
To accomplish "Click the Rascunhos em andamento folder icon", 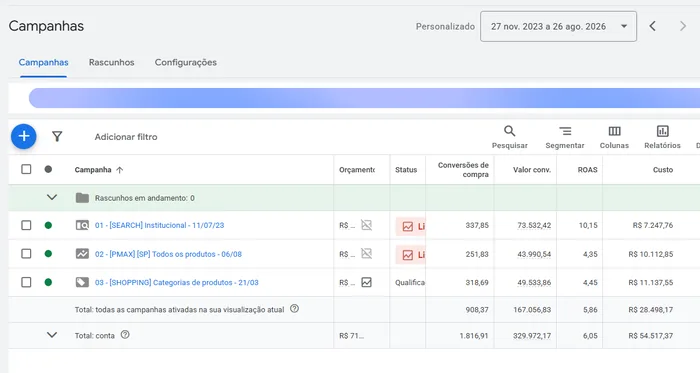I will [x=82, y=198].
